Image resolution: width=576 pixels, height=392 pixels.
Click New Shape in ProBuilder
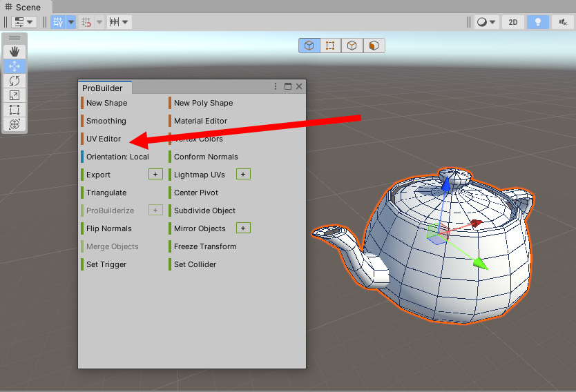coord(107,103)
